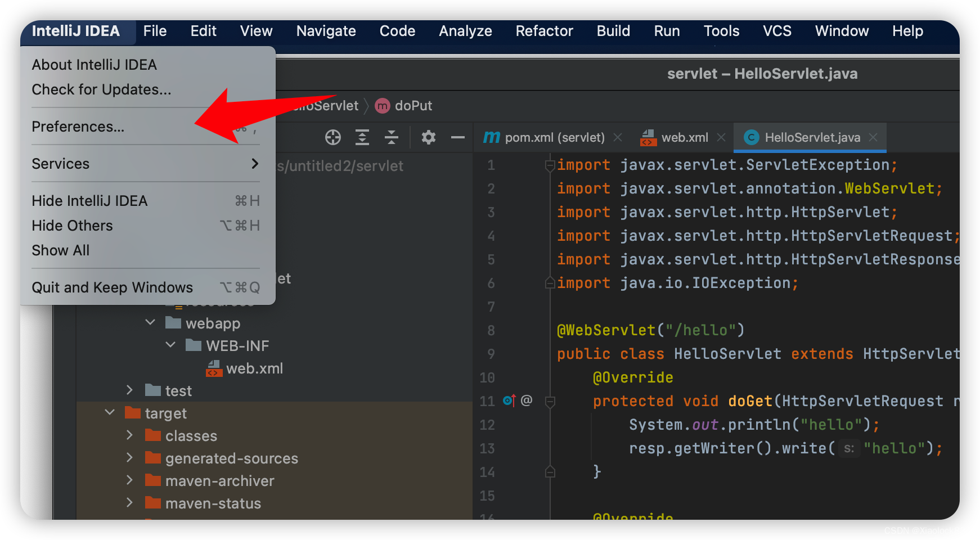Select the generated-sources folder row
Screen dimensions: 980x540
pos(275,458)
